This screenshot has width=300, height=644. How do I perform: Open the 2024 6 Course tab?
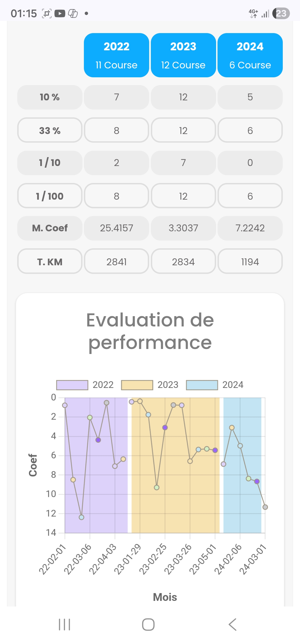point(250,55)
